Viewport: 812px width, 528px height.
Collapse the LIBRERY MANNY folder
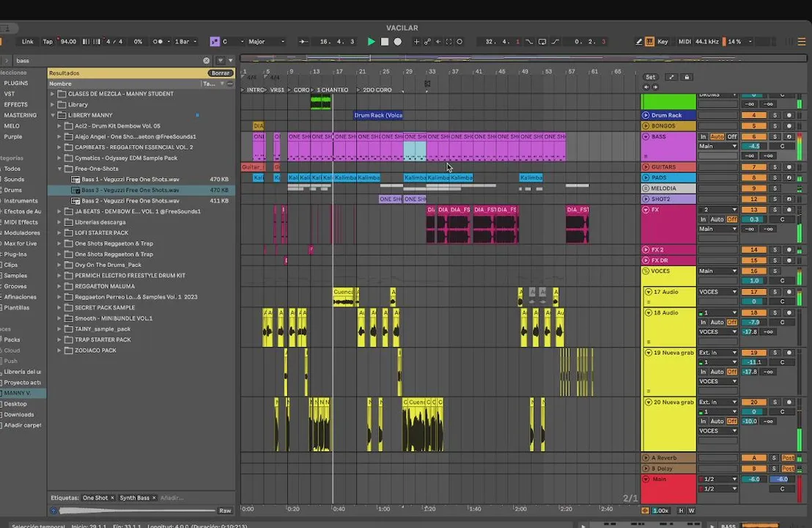[x=52, y=115]
